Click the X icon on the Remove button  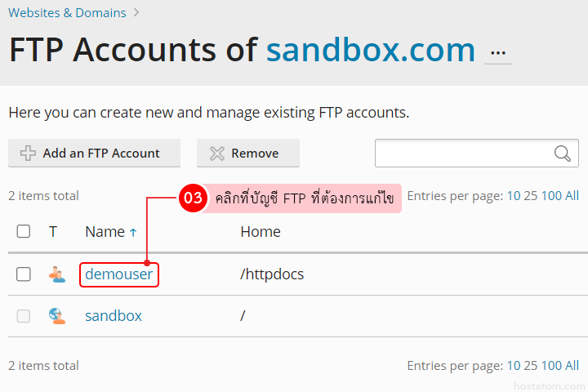216,154
